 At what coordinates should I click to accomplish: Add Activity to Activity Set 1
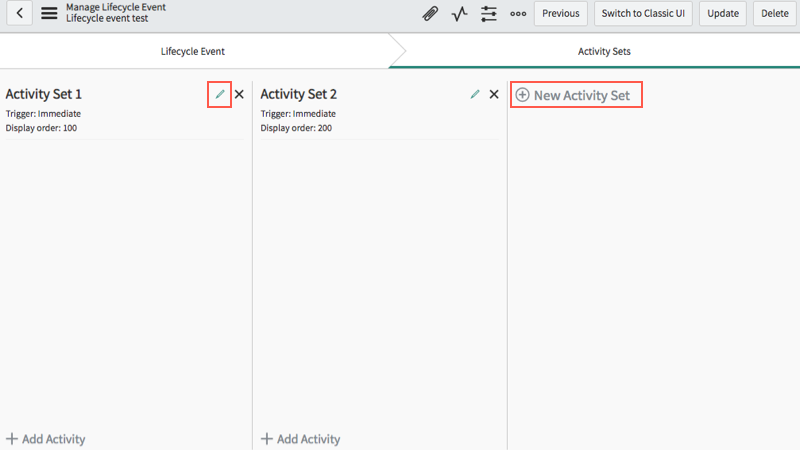(45, 439)
